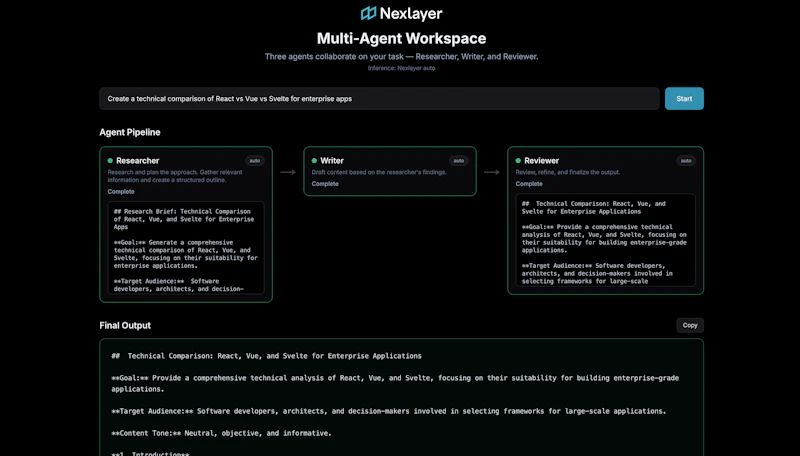The height and width of the screenshot is (456, 800).
Task: Click '## Research Brief' heading in Researcher output
Action: point(184,219)
